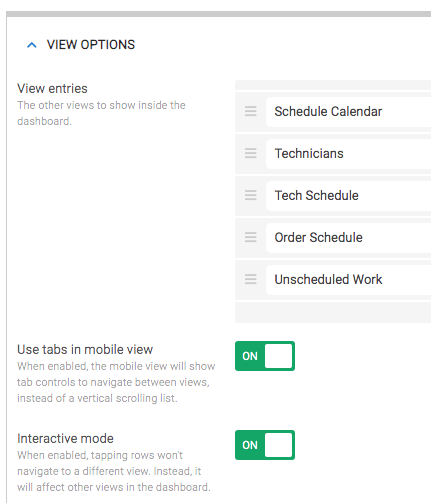Open the Schedule Calendar view entry field
This screenshot has width=431, height=503.
coord(348,112)
